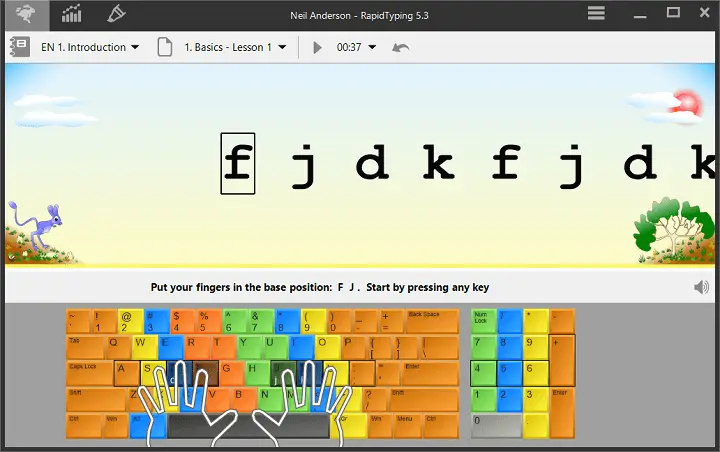Click the Tab key on virtual keyboard
The height and width of the screenshot is (452, 720).
86,347
